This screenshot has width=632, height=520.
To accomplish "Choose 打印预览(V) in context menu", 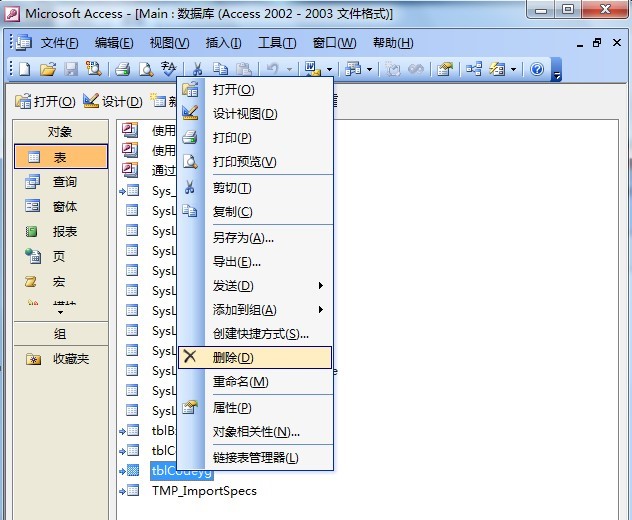I will tap(255, 162).
